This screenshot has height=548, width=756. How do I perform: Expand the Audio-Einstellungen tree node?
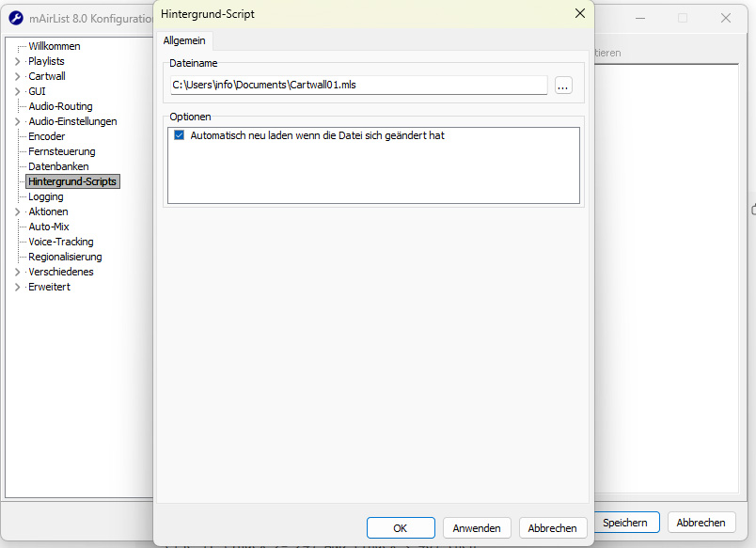click(17, 121)
